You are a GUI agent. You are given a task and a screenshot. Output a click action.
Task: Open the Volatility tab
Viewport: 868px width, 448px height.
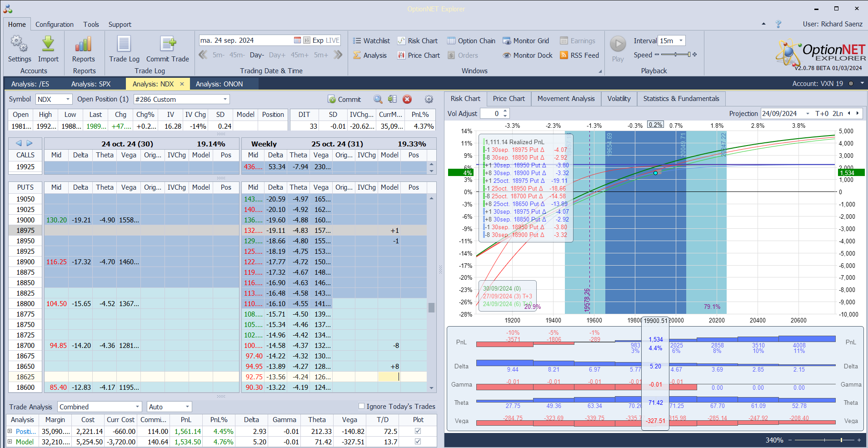[x=619, y=99]
